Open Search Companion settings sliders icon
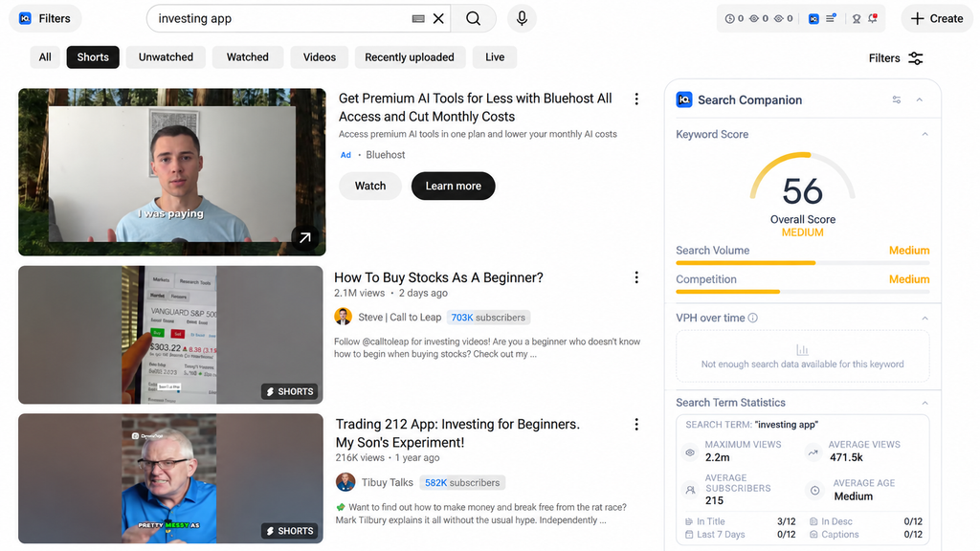This screenshot has height=551, width=980. 896,99
